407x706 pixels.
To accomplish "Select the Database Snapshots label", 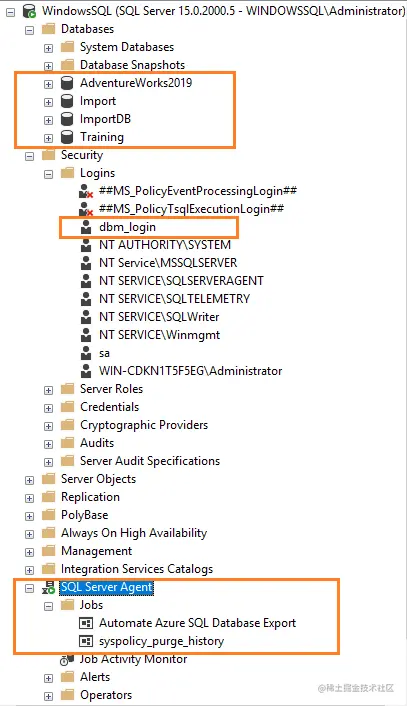I will [x=132, y=65].
